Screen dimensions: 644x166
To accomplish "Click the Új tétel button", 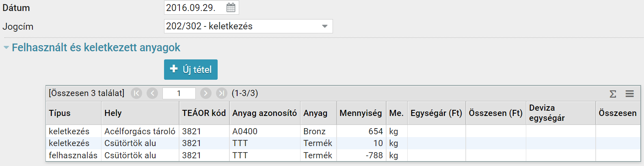I will [x=191, y=70].
